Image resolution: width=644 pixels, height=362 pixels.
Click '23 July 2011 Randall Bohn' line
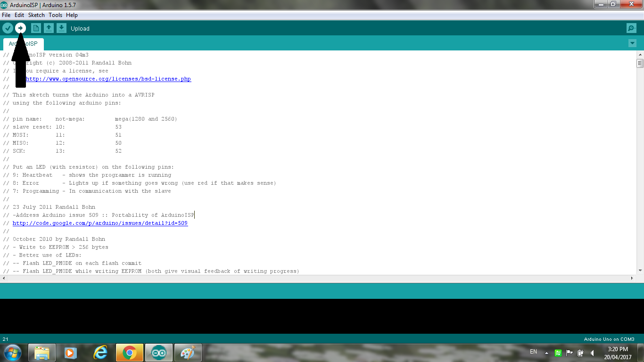[x=49, y=207]
